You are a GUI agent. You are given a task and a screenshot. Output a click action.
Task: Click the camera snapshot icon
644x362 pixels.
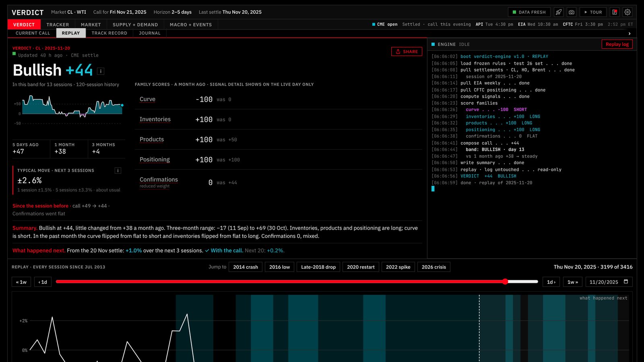point(572,12)
